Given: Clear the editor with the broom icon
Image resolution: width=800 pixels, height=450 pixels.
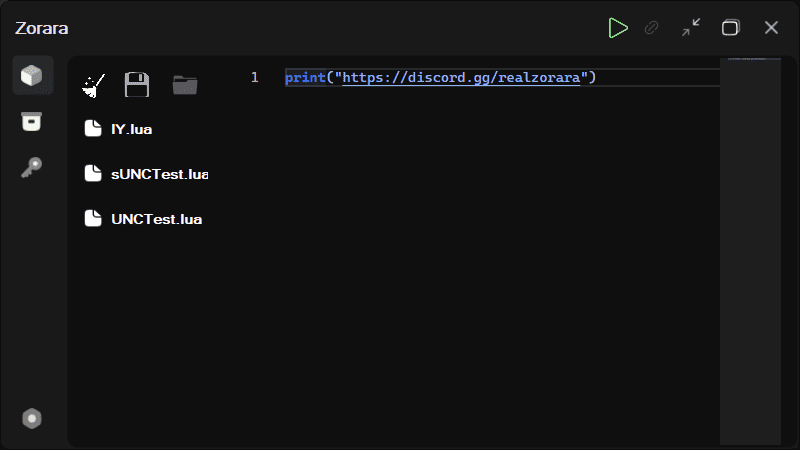Looking at the screenshot, I should [x=93, y=85].
